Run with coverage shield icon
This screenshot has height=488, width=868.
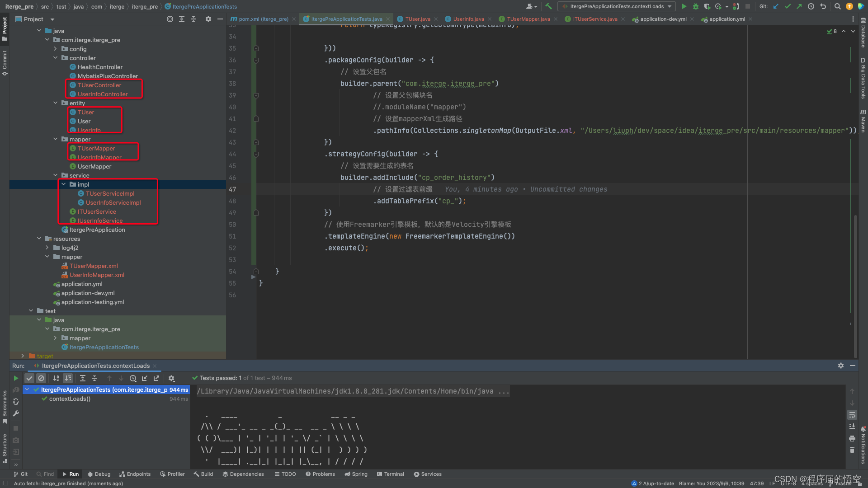coord(707,6)
